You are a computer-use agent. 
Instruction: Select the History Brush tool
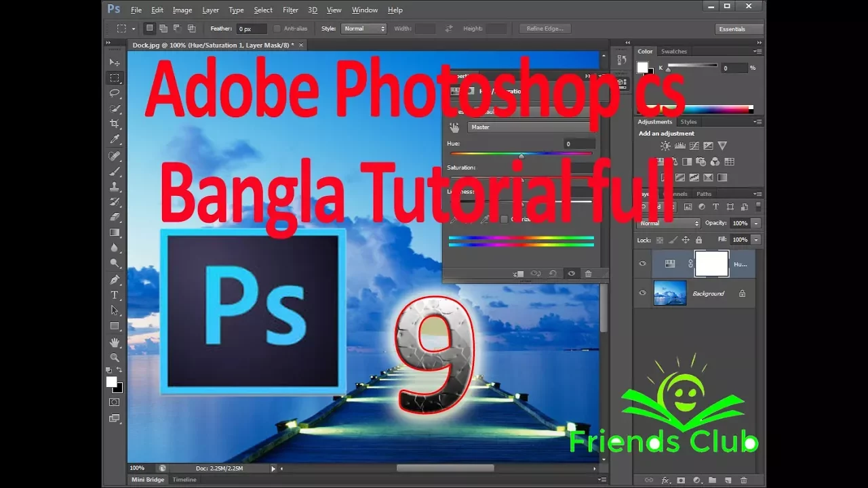pos(115,202)
